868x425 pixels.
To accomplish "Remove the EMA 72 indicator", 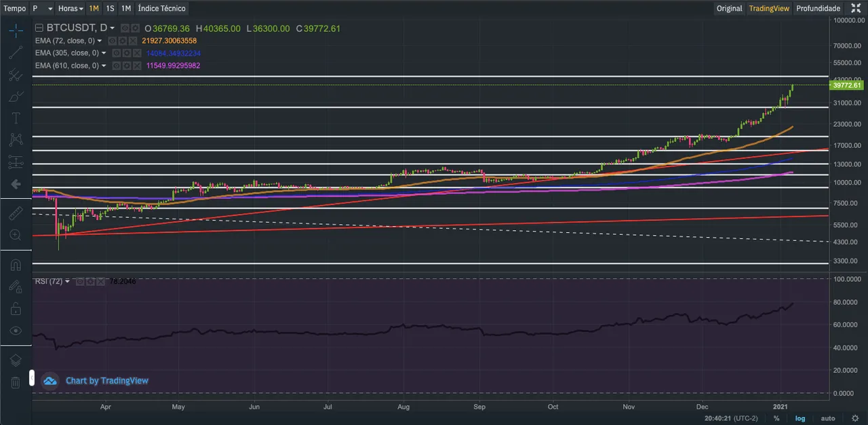I will point(133,41).
